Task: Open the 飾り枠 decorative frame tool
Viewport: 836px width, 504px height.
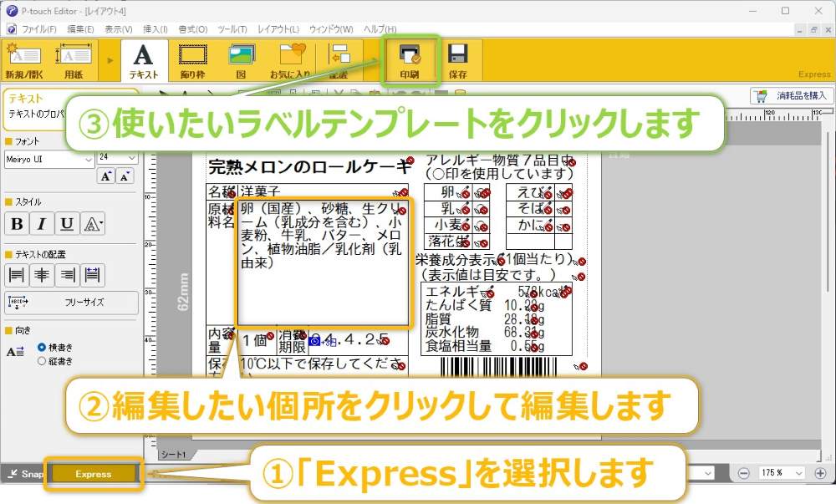Action: point(191,59)
